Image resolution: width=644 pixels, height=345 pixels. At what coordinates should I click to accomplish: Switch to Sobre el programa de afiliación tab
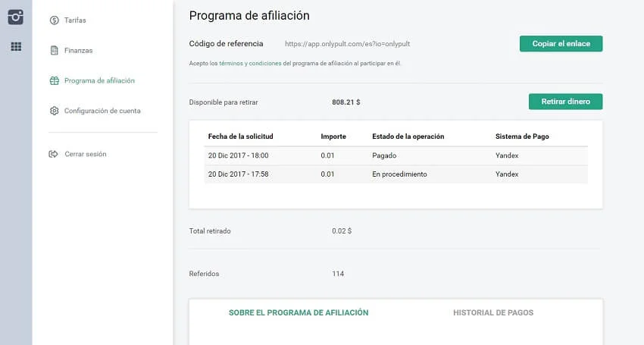(299, 312)
